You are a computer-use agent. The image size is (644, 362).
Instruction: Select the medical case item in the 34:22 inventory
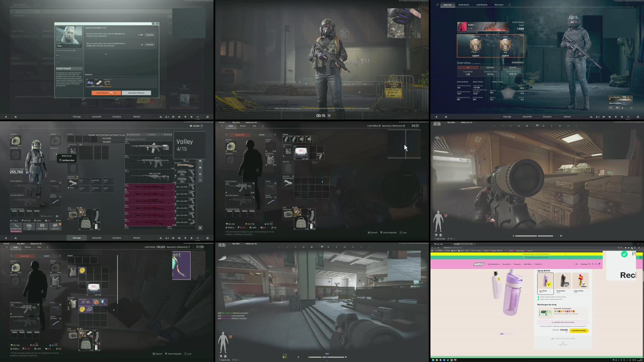tap(301, 153)
